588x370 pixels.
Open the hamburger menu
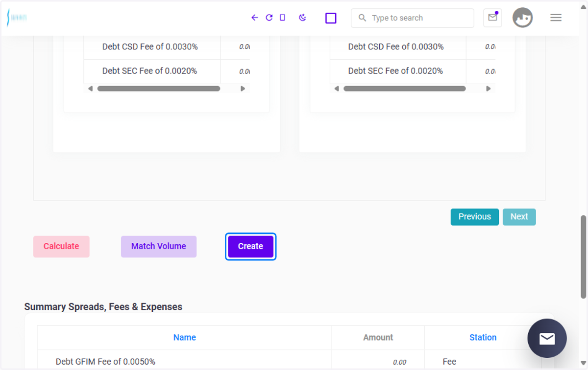click(556, 18)
